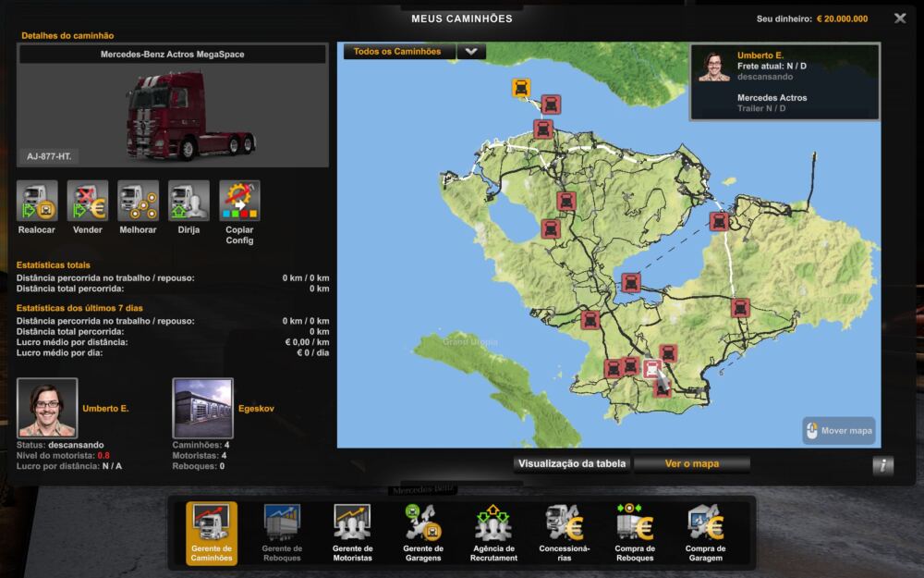Click Umberto E. driver portrait thumbnail
The image size is (924, 578).
pyautogui.click(x=47, y=408)
